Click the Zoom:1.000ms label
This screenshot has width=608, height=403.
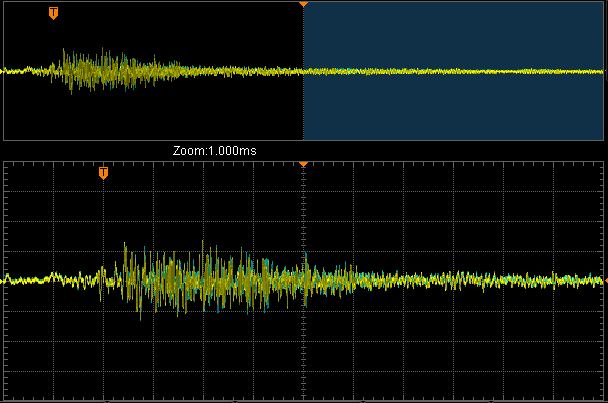[x=214, y=150]
